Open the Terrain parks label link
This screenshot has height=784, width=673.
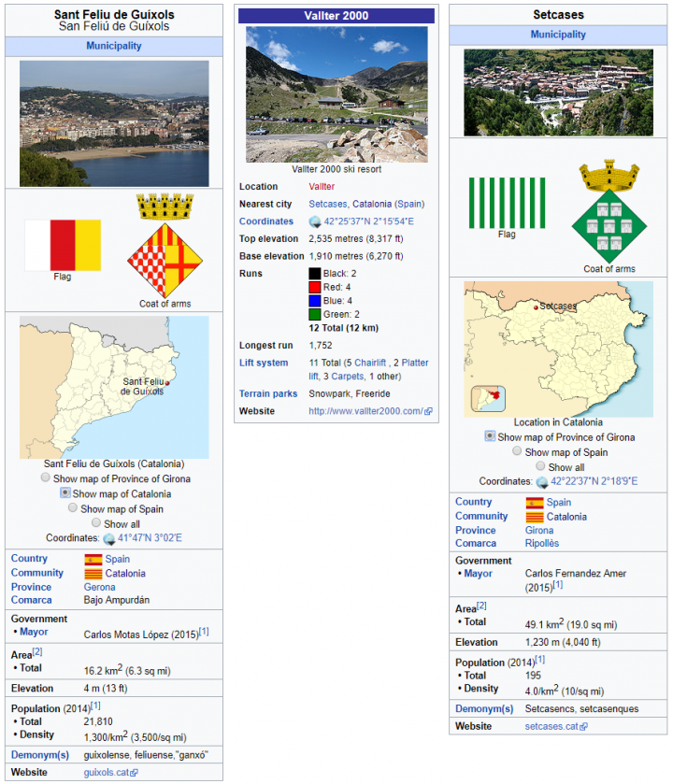point(268,394)
